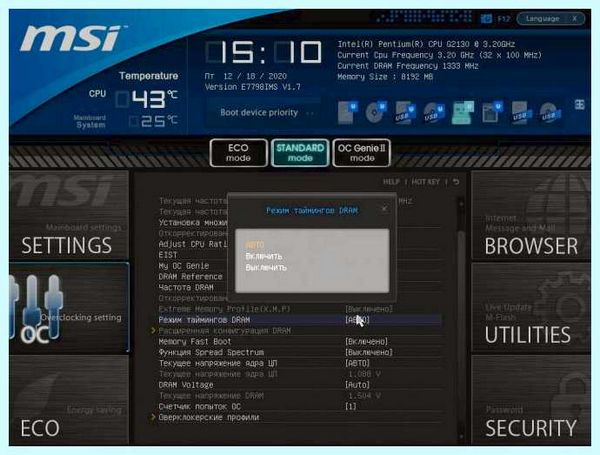
Task: Select the CD/DVD disc boot device icon
Action: (x=375, y=113)
